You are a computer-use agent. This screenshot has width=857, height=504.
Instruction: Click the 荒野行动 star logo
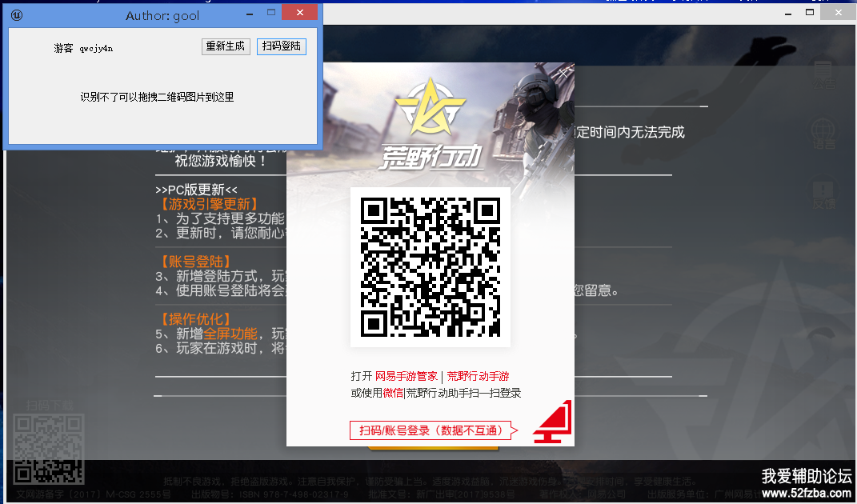[x=431, y=107]
